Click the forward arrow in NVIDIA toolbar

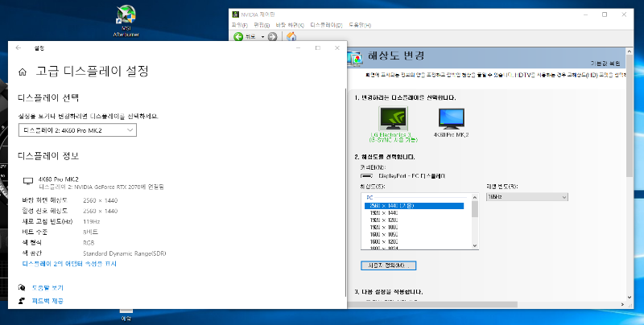(x=272, y=37)
